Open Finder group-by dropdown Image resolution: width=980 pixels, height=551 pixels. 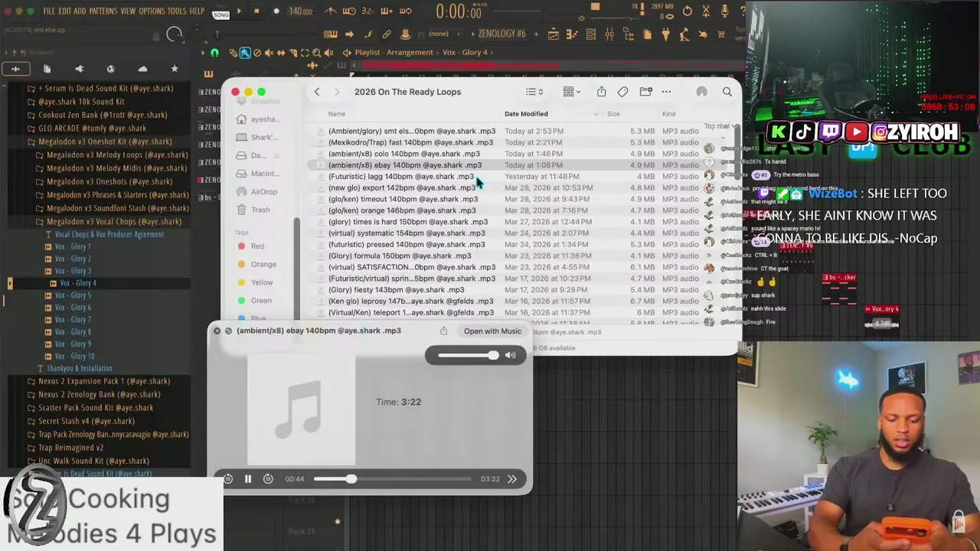point(572,92)
